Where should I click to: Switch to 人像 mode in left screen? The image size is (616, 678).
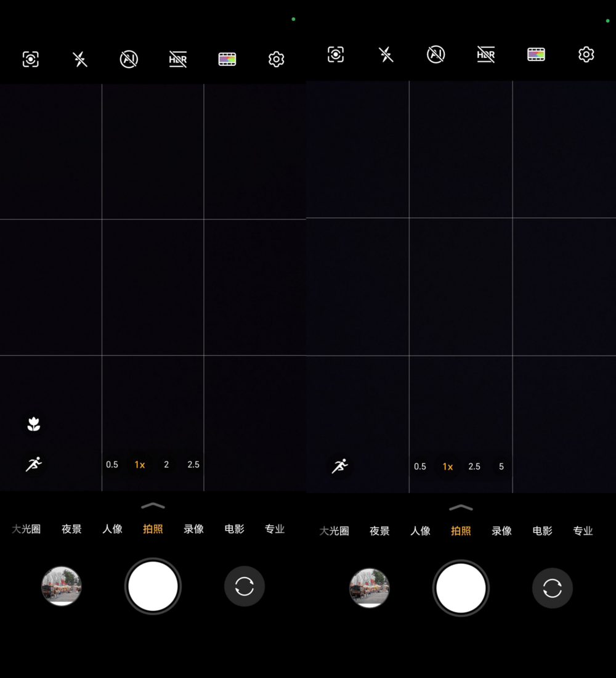[112, 529]
